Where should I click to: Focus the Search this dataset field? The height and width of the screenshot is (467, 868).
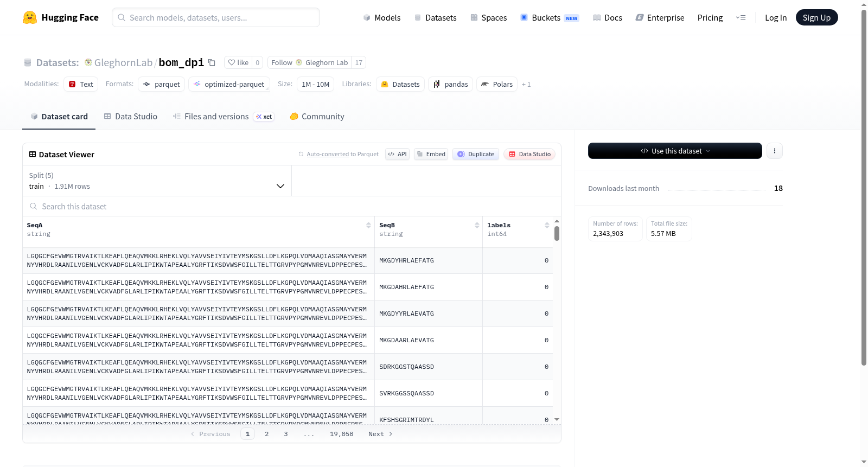click(x=292, y=206)
